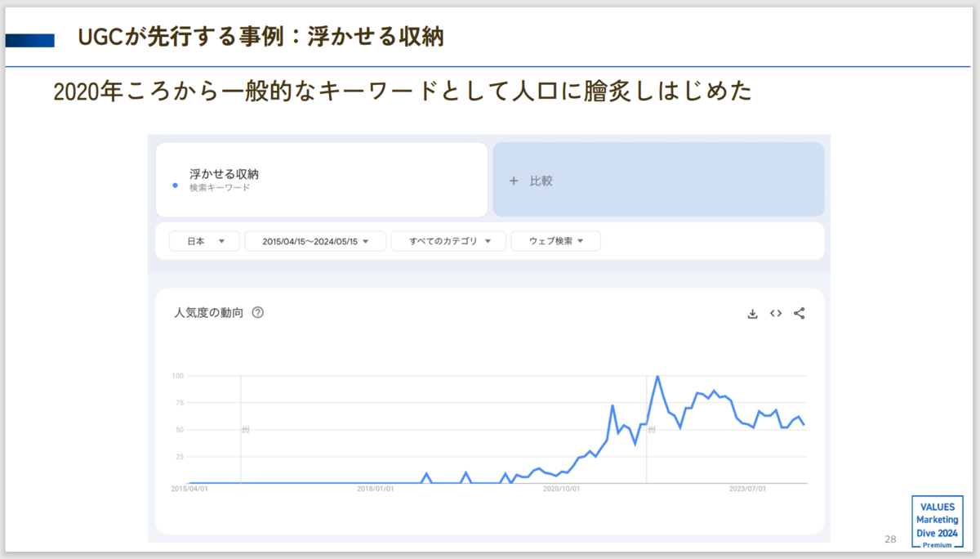Click the VALUES Marketing Dive 2024 logo
Screen dimensions: 980x559
[936, 521]
